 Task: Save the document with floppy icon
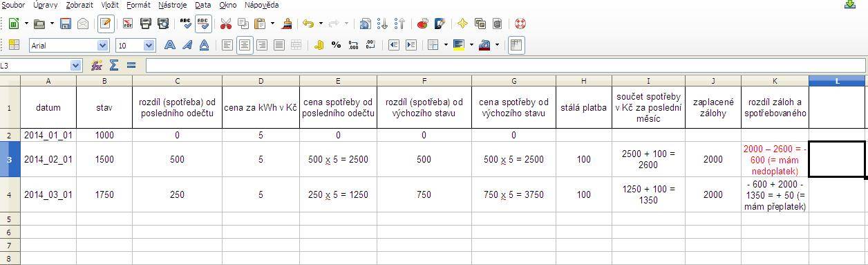point(66,24)
